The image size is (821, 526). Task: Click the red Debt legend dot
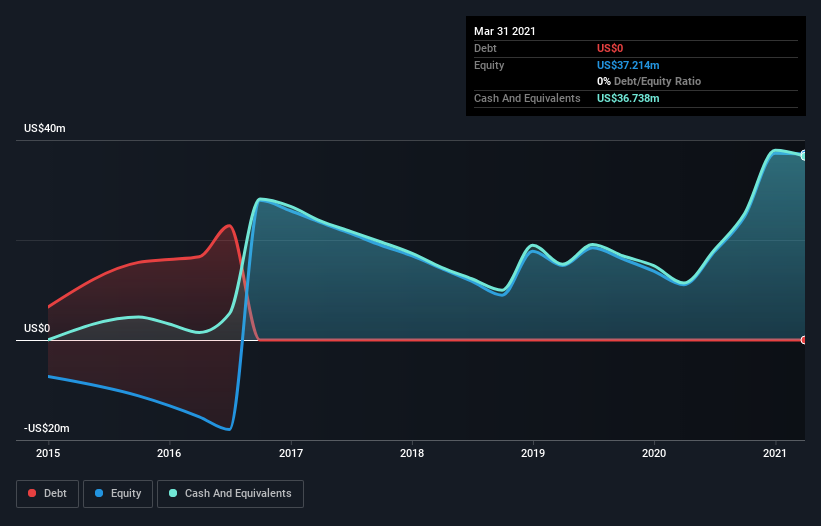pyautogui.click(x=32, y=493)
